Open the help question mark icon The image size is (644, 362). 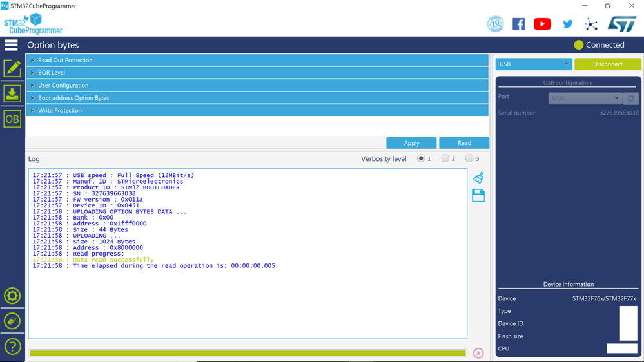(x=12, y=347)
